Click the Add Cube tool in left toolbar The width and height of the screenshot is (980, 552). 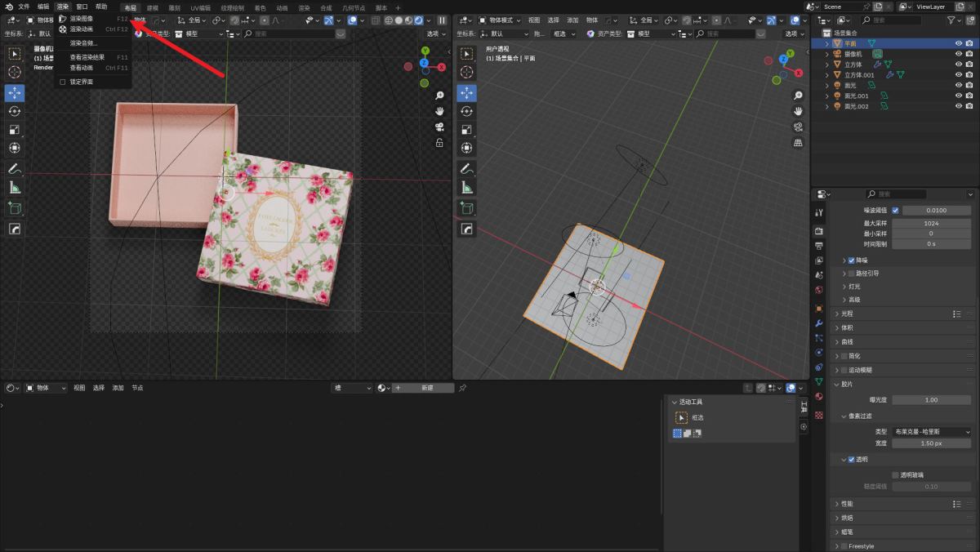[15, 208]
